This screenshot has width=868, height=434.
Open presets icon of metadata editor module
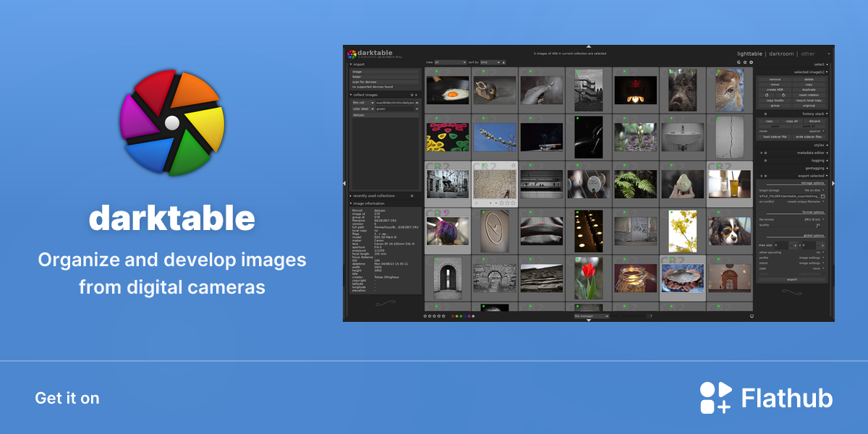765,153
